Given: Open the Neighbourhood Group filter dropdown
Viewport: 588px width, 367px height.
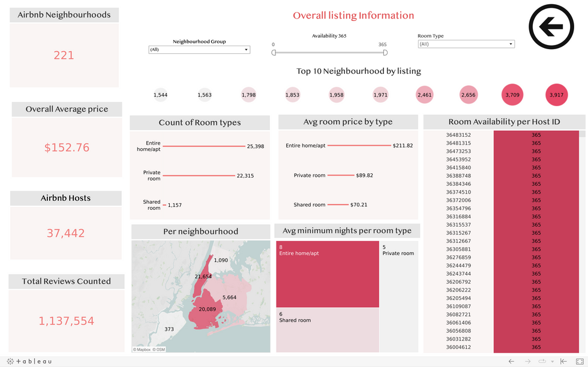Looking at the screenshot, I should (x=199, y=50).
